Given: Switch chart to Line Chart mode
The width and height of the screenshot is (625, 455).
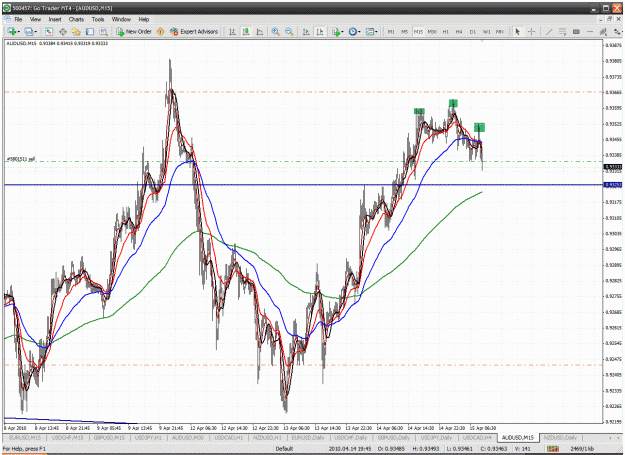Looking at the screenshot, I should point(259,31).
